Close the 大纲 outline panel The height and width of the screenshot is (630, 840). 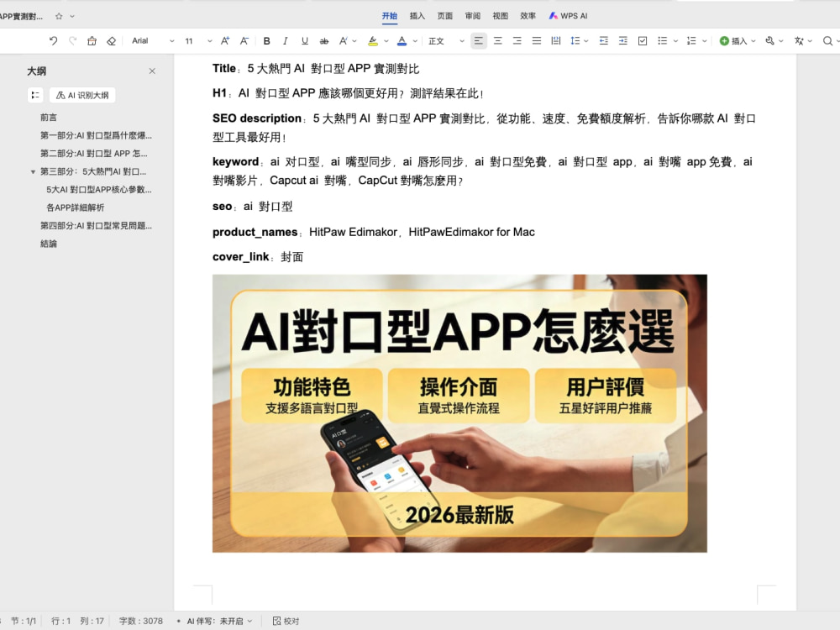point(152,71)
